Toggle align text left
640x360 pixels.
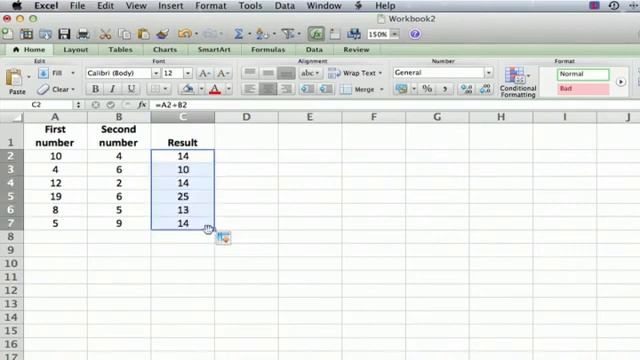coord(249,89)
